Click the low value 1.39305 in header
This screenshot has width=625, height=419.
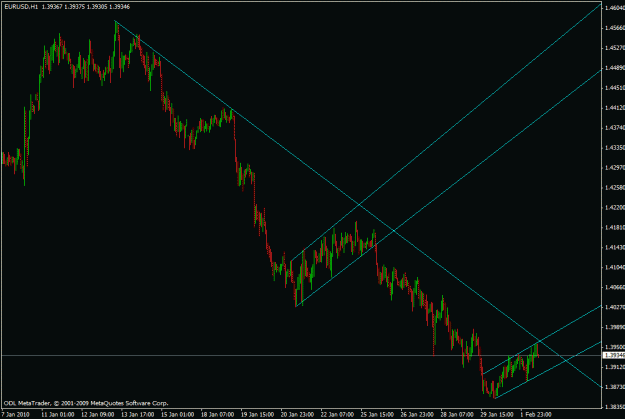pos(97,7)
